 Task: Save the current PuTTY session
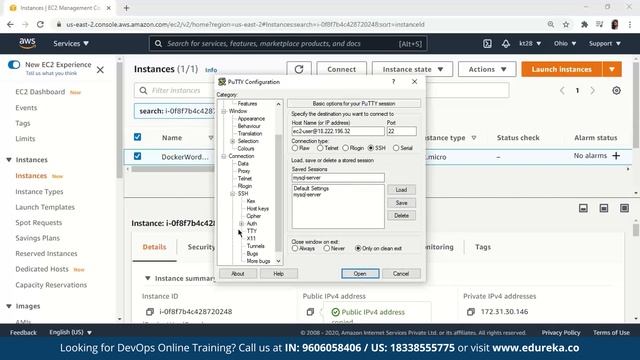[x=401, y=203]
